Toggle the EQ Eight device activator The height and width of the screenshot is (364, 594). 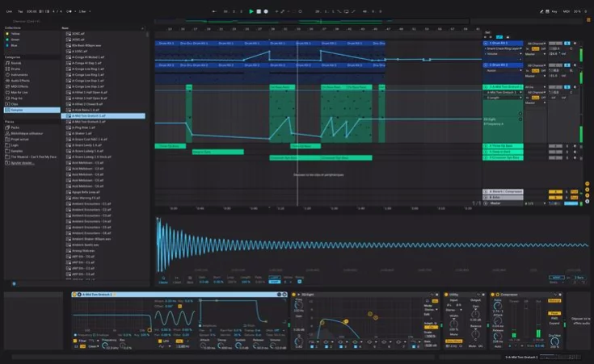coord(294,295)
